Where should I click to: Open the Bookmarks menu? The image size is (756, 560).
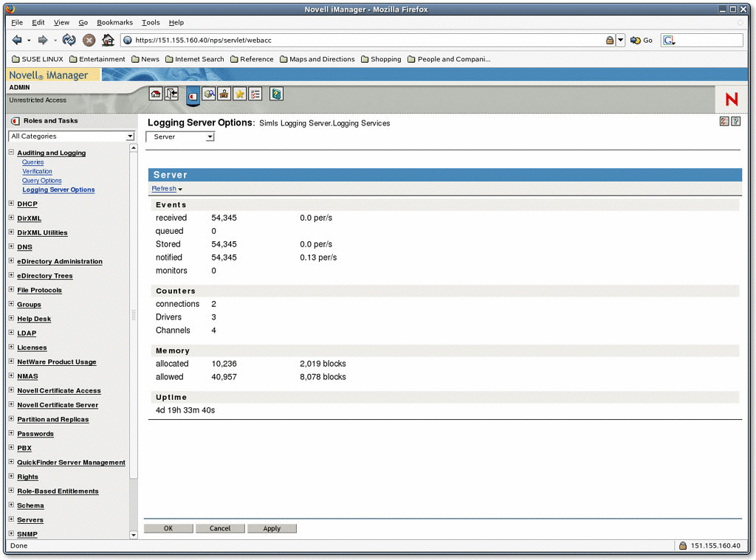pos(114,22)
